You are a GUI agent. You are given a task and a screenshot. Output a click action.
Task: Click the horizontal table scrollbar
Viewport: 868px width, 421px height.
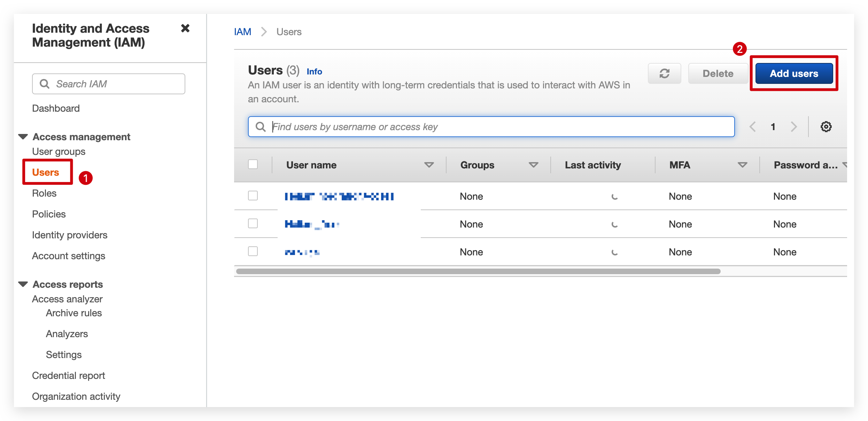(478, 271)
